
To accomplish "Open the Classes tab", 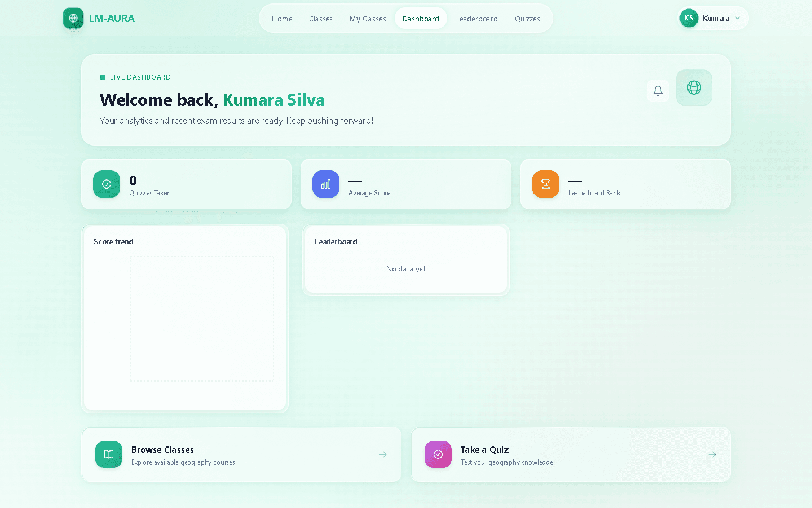I will coord(321,19).
